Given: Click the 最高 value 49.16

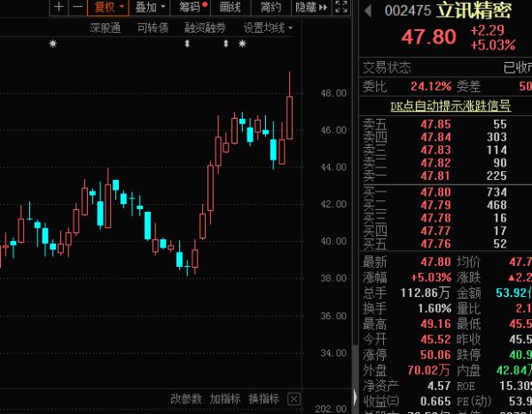Looking at the screenshot, I should pyautogui.click(x=435, y=324).
